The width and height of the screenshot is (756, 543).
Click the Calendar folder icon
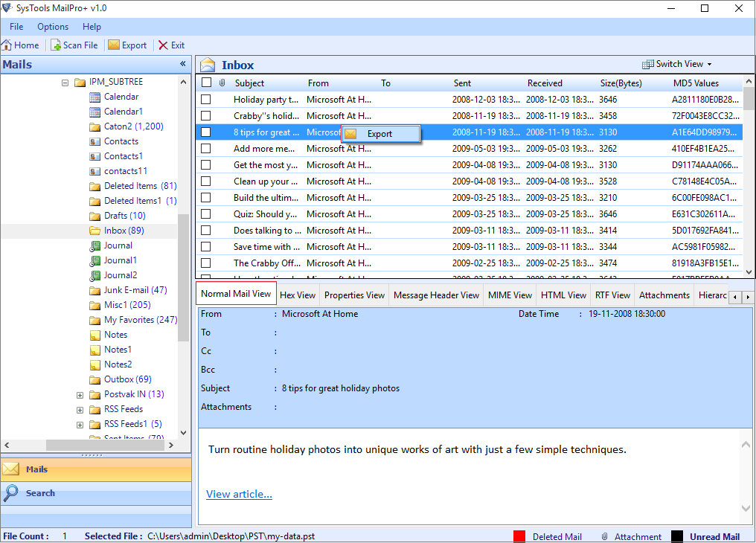click(x=95, y=97)
